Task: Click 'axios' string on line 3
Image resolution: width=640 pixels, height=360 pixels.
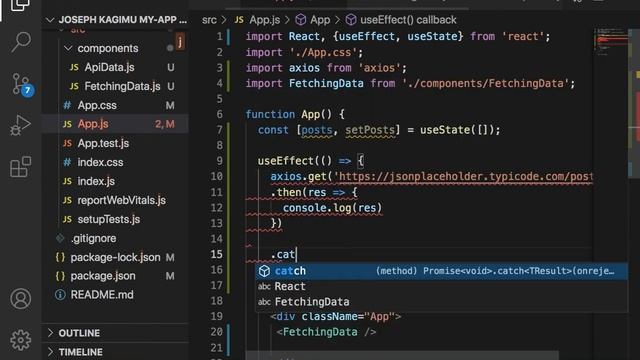Action: tap(379, 68)
